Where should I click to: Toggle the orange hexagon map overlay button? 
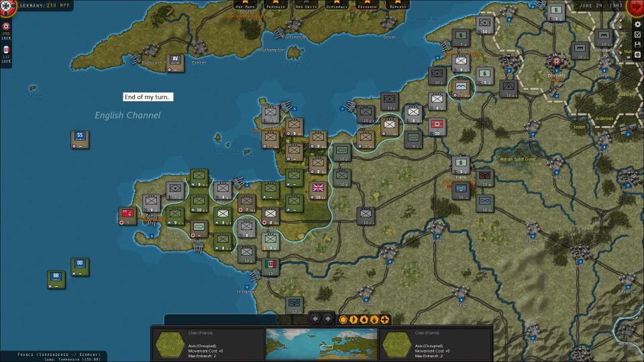coord(343,319)
